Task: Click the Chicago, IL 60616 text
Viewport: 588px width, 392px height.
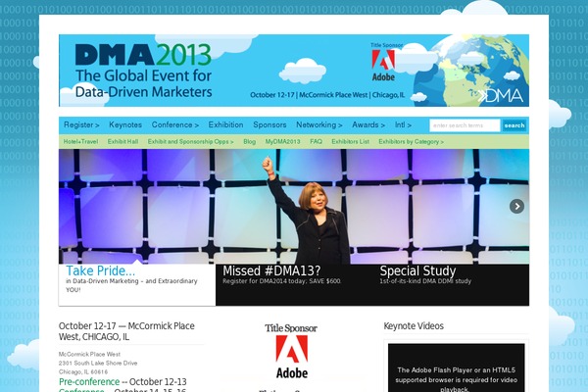Action: point(83,372)
